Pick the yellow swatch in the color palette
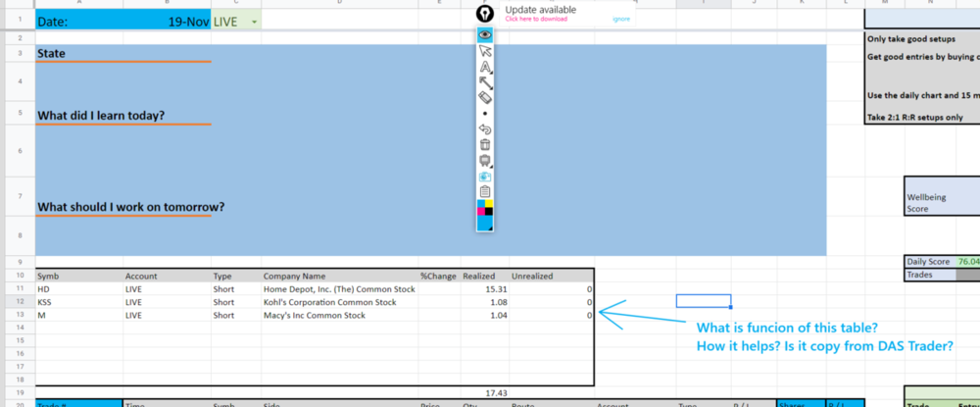The width and height of the screenshot is (980, 407). click(489, 203)
